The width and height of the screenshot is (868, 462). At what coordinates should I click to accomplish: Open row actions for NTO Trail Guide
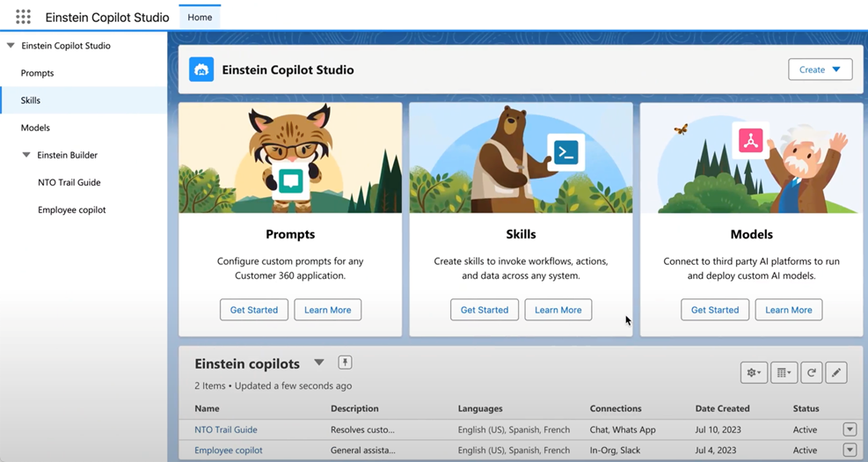(x=850, y=429)
